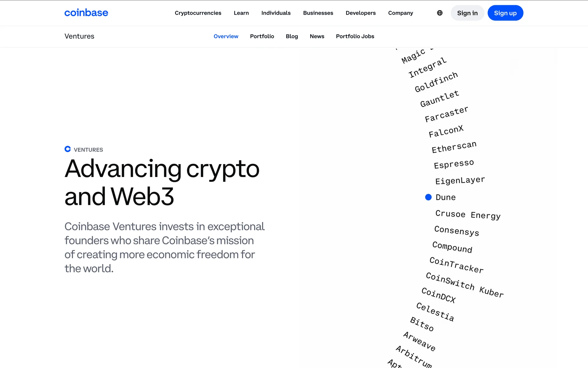Screen dimensions: 588x368
Task: Open the language globe icon
Action: tap(439, 13)
